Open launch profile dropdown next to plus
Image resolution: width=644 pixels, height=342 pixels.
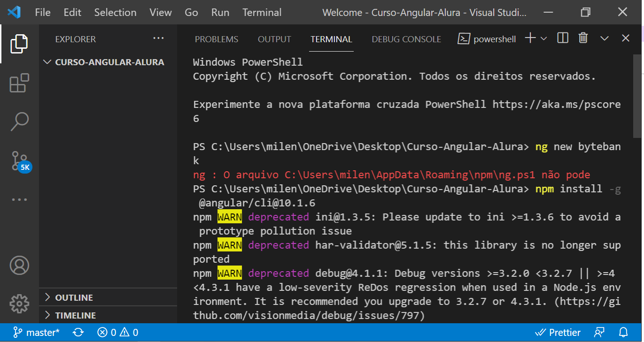(x=543, y=38)
